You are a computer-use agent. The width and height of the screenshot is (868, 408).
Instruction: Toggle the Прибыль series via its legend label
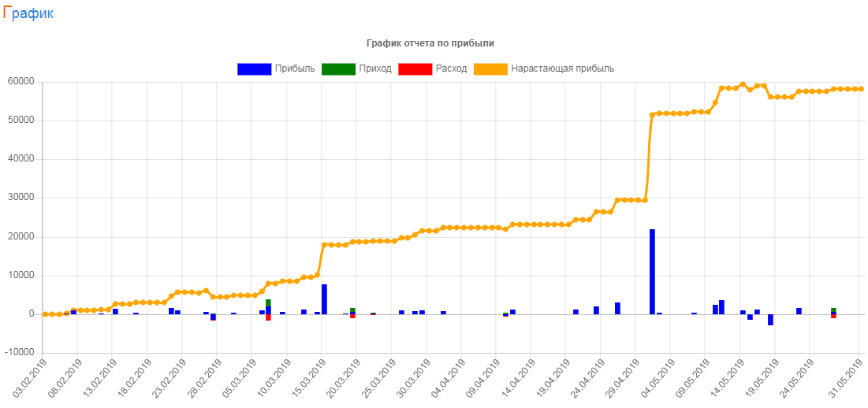click(x=295, y=69)
